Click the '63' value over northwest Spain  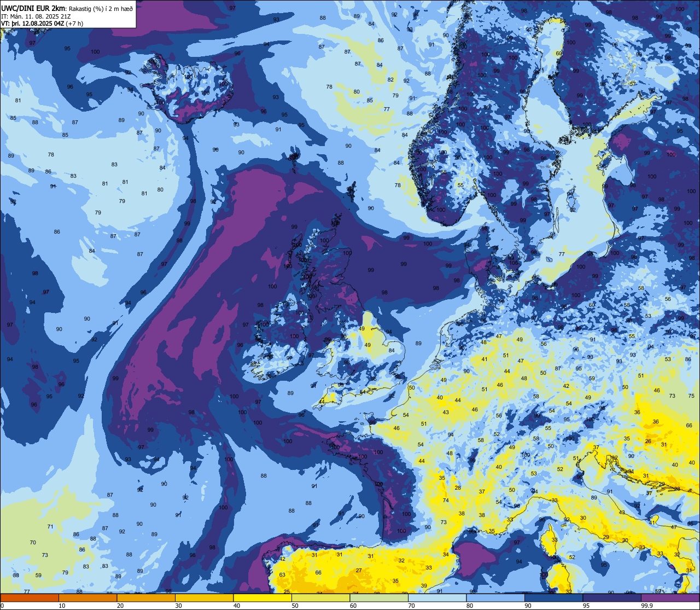tap(282, 575)
